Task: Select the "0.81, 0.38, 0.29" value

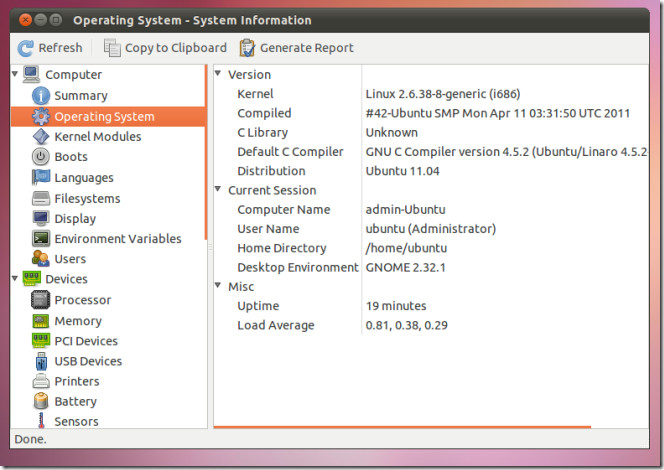Action: click(x=407, y=326)
